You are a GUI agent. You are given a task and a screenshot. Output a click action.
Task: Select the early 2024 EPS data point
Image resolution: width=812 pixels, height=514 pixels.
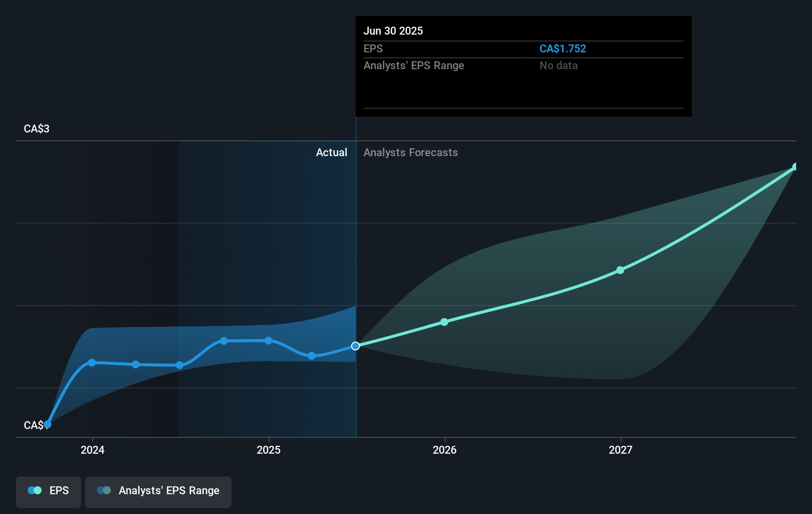(92, 362)
